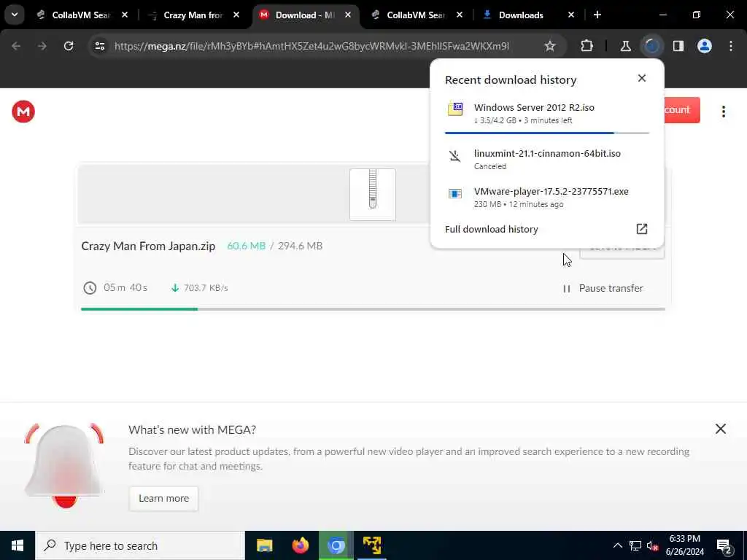
Task: Open the tab search dropdown arrow
Action: pos(15,15)
